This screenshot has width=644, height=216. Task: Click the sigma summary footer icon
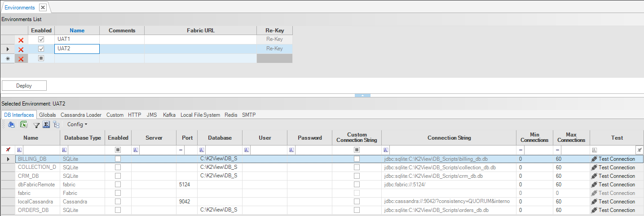tap(46, 125)
